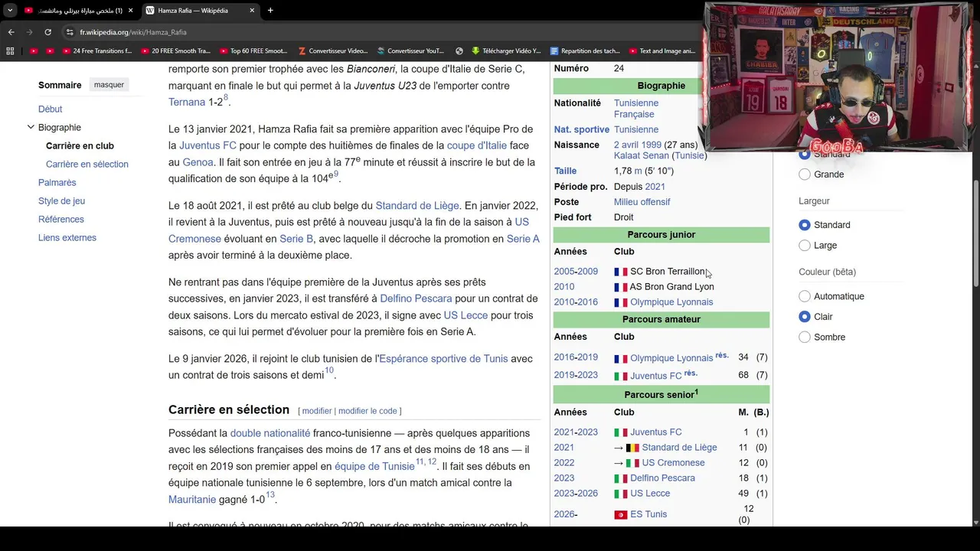This screenshot has width=980, height=551.
Task: Select Grande text size radio
Action: (805, 174)
